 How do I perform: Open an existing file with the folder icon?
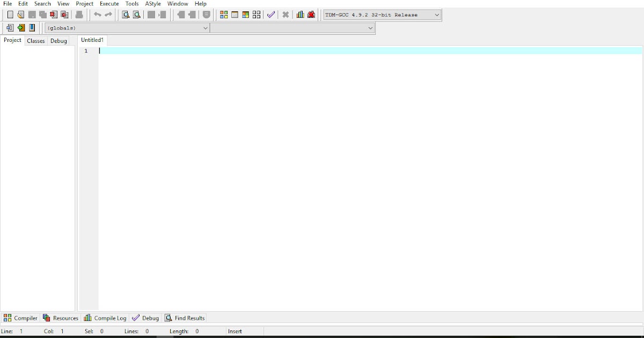coord(20,14)
